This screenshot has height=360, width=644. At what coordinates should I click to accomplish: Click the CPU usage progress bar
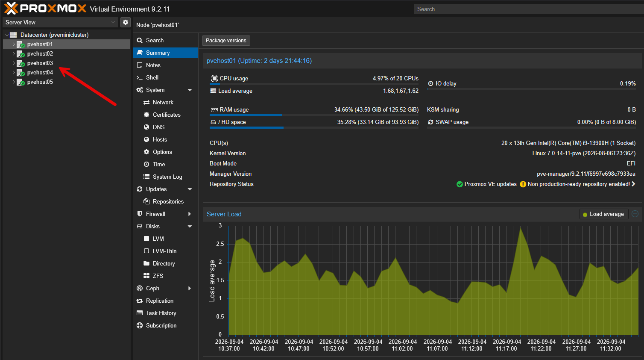(x=314, y=84)
